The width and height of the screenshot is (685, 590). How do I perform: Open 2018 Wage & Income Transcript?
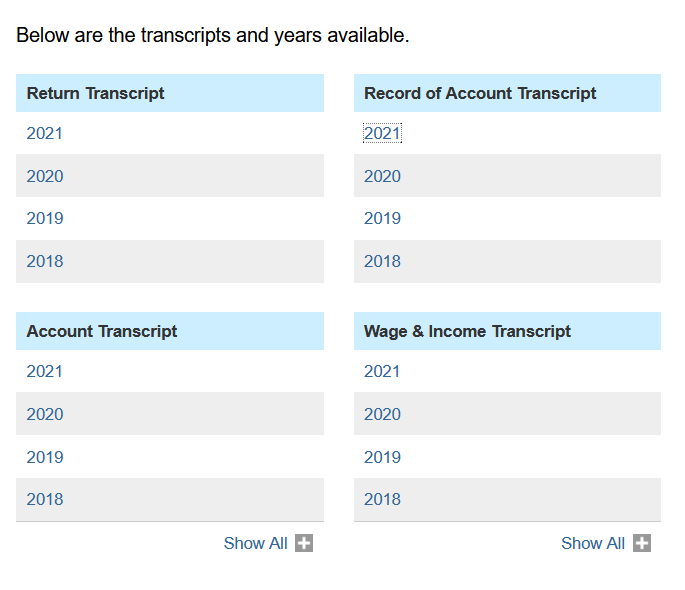coord(382,499)
